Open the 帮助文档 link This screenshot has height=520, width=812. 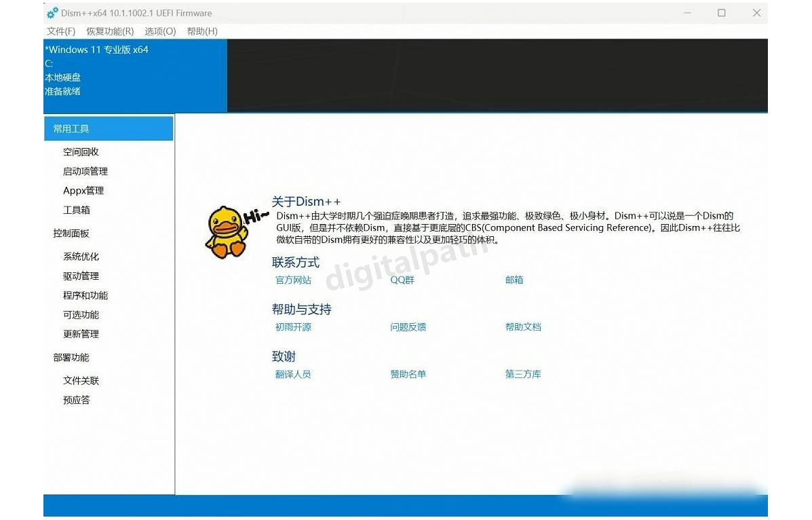pos(522,327)
